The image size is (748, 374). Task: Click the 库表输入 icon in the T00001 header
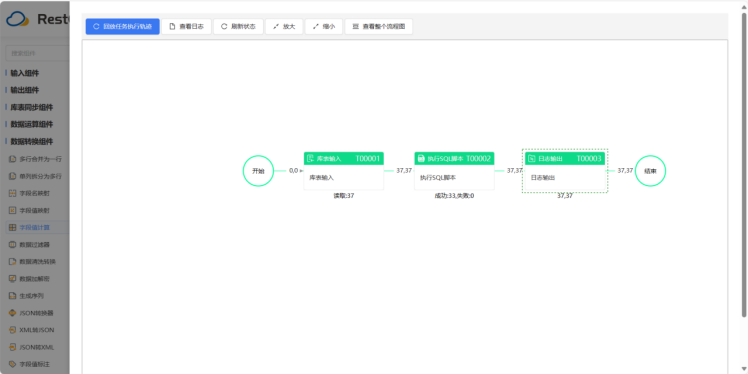[x=310, y=158]
